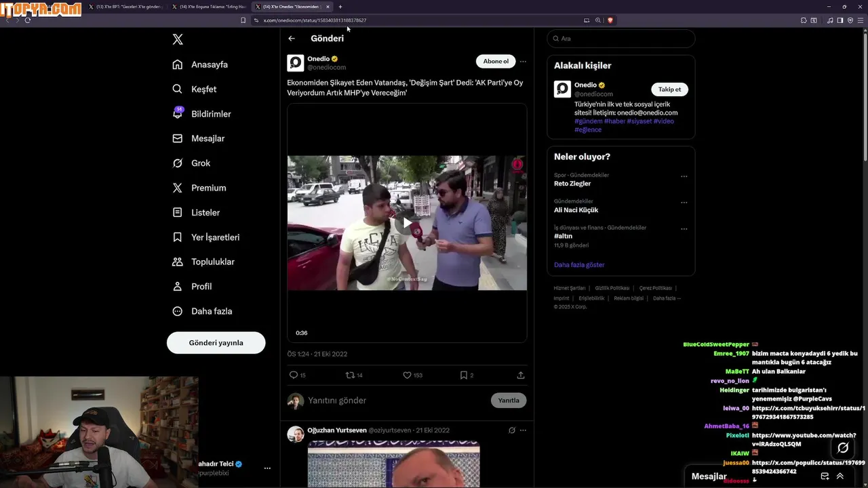Open more options for Reto Ziegler trend
The image size is (868, 488).
point(684,176)
